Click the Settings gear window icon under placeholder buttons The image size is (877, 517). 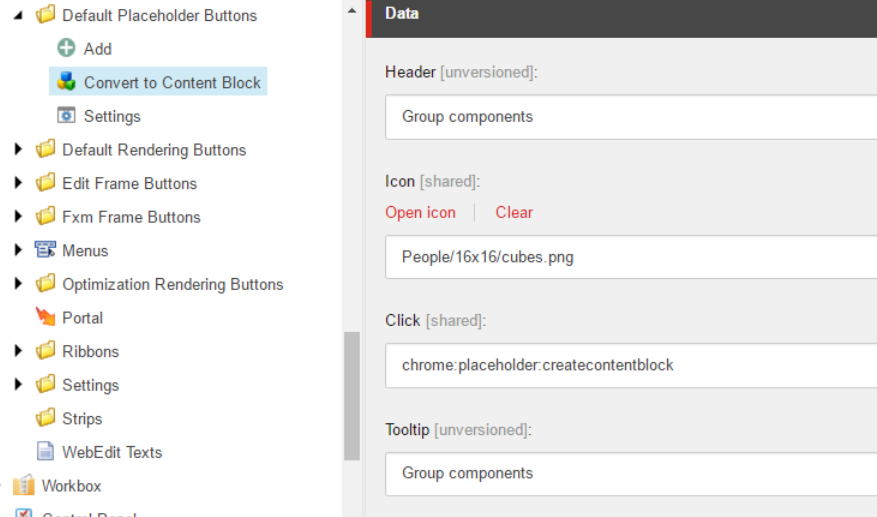66,115
